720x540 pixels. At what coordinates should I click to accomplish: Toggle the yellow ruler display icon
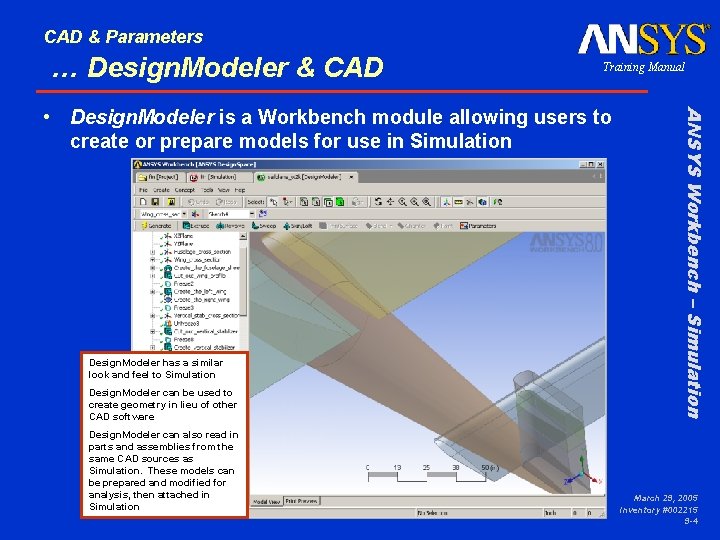458,202
